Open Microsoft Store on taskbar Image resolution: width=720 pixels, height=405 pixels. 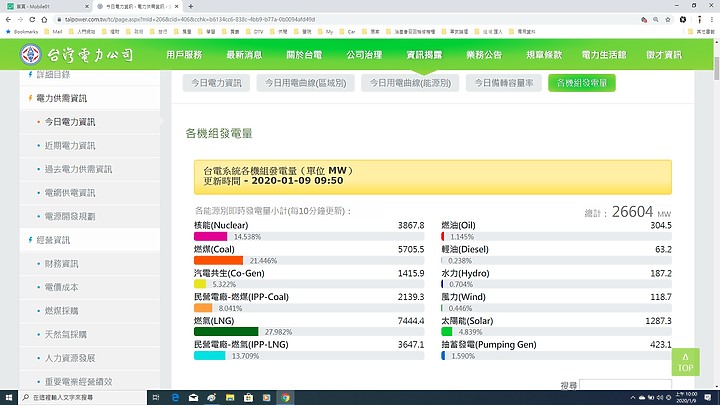[248, 397]
